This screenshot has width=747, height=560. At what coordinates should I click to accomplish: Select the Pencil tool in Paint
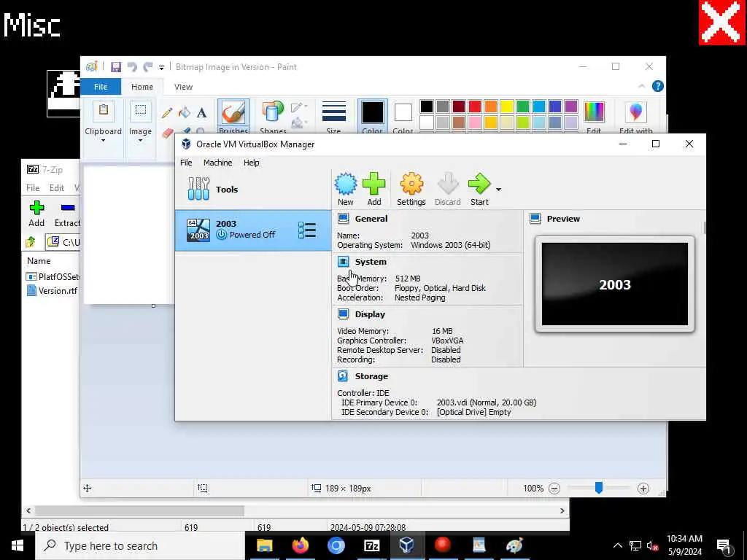tap(167, 113)
